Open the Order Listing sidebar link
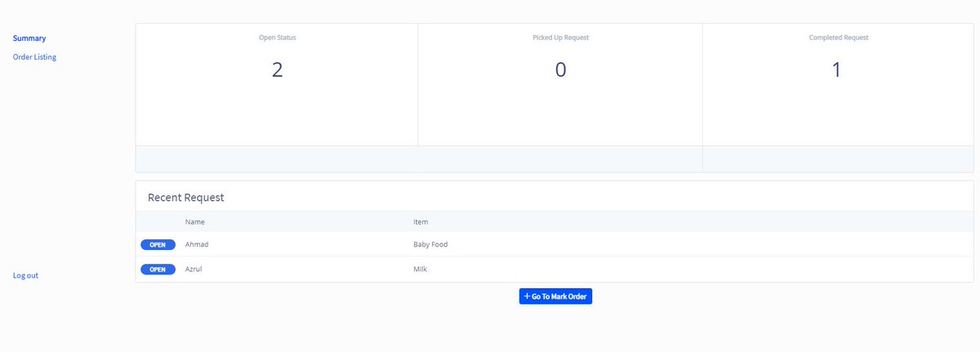980x352 pixels. pyautogui.click(x=34, y=57)
